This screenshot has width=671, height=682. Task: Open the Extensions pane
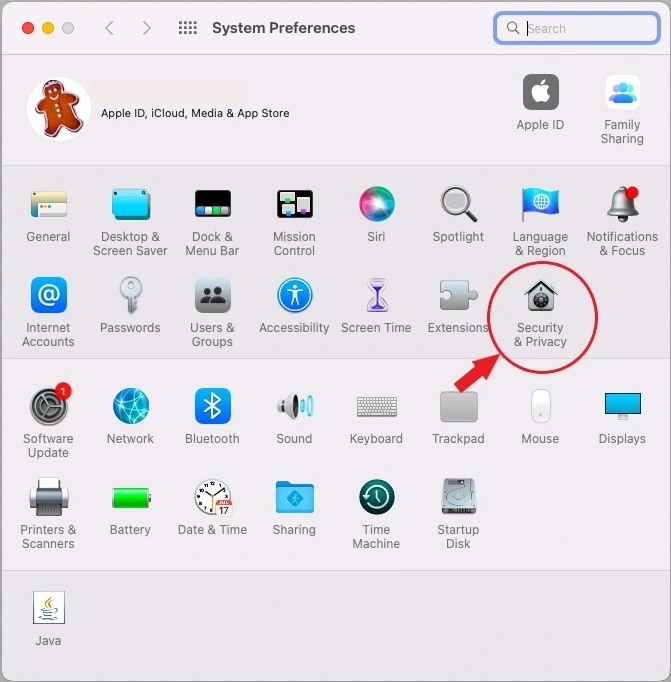coord(458,295)
